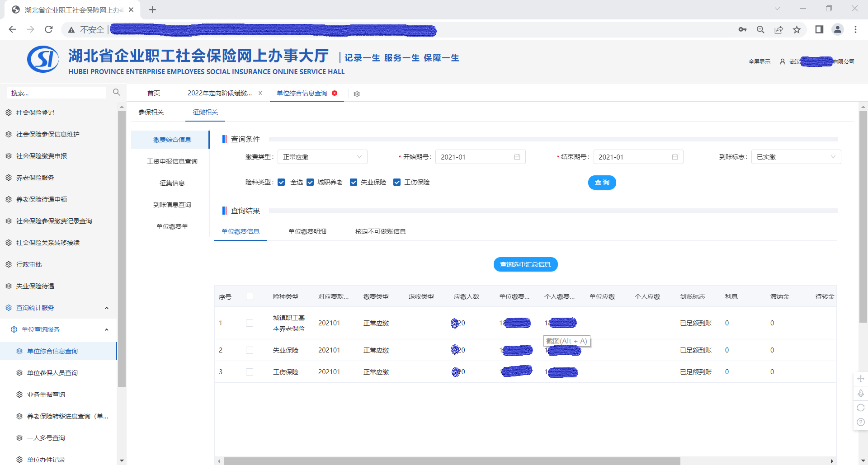Click the floating help question icon
The width and height of the screenshot is (868, 465).
861,422
